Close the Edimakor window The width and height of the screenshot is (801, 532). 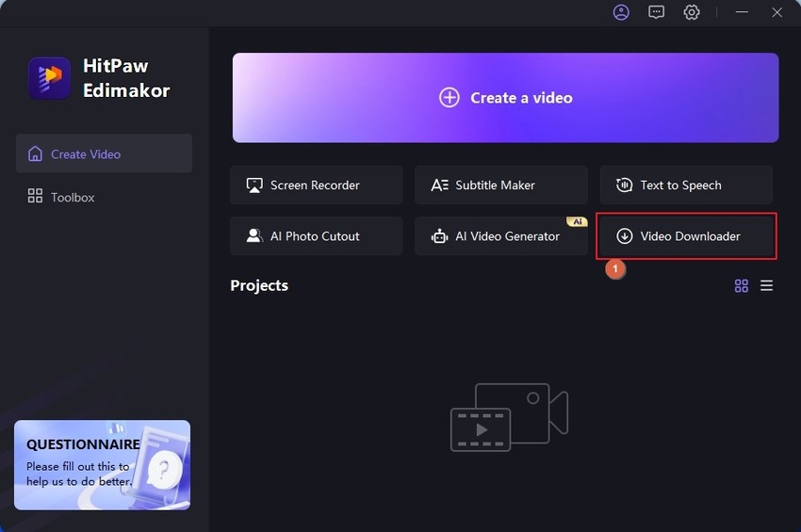click(x=776, y=12)
